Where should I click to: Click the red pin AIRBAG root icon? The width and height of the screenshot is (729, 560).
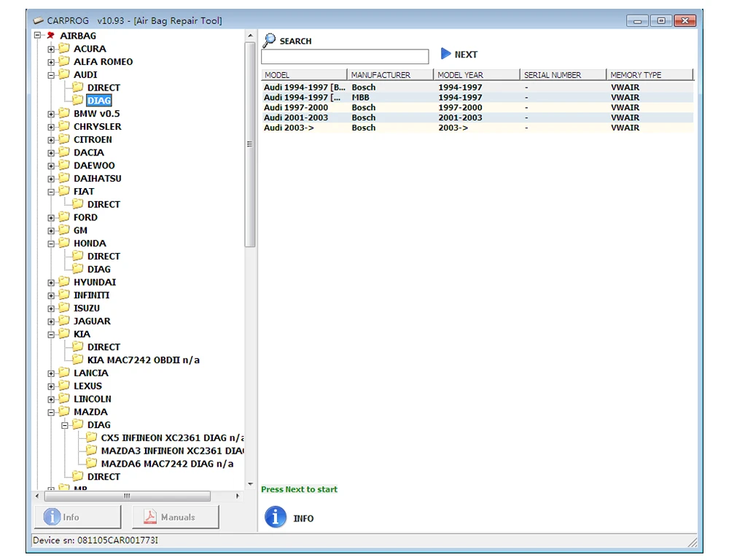coord(51,35)
